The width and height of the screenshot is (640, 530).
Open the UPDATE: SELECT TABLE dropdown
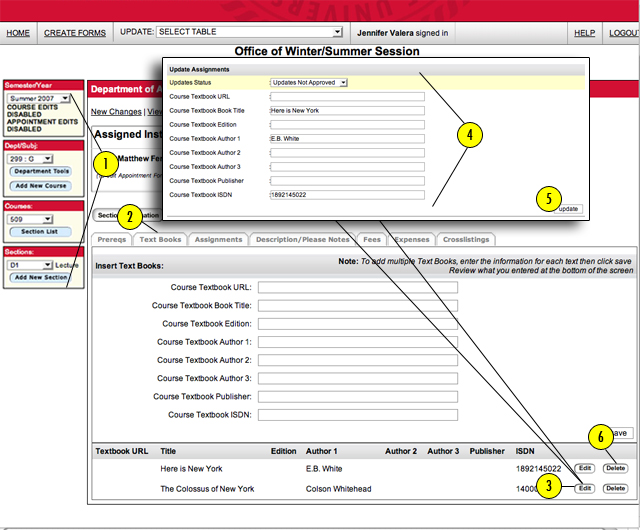tap(249, 32)
